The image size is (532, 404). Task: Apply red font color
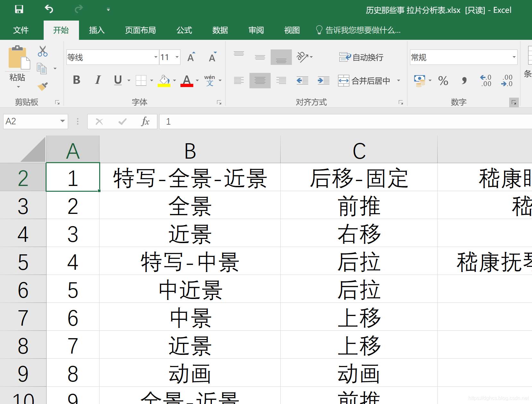pos(187,81)
